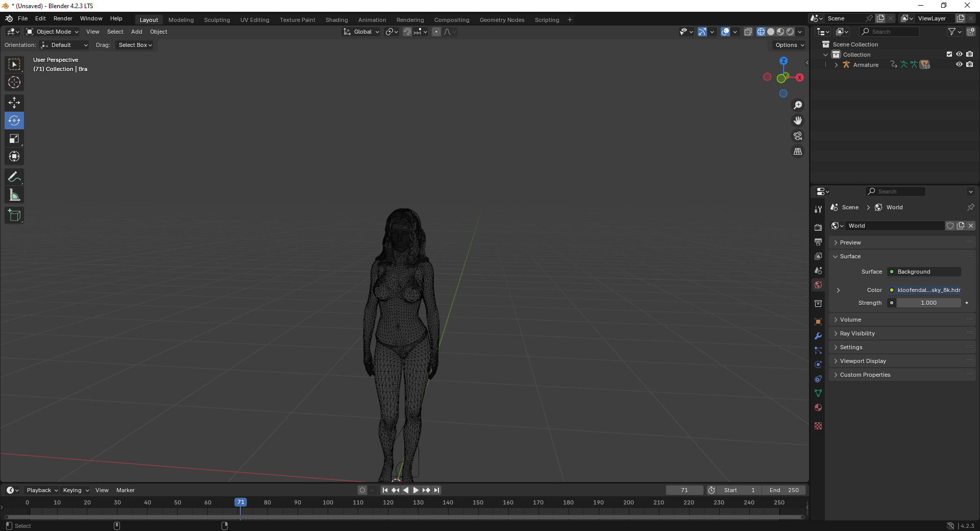Switch perspective/orthographic with the grid icon
Screen dimensions: 980x531
click(798, 152)
